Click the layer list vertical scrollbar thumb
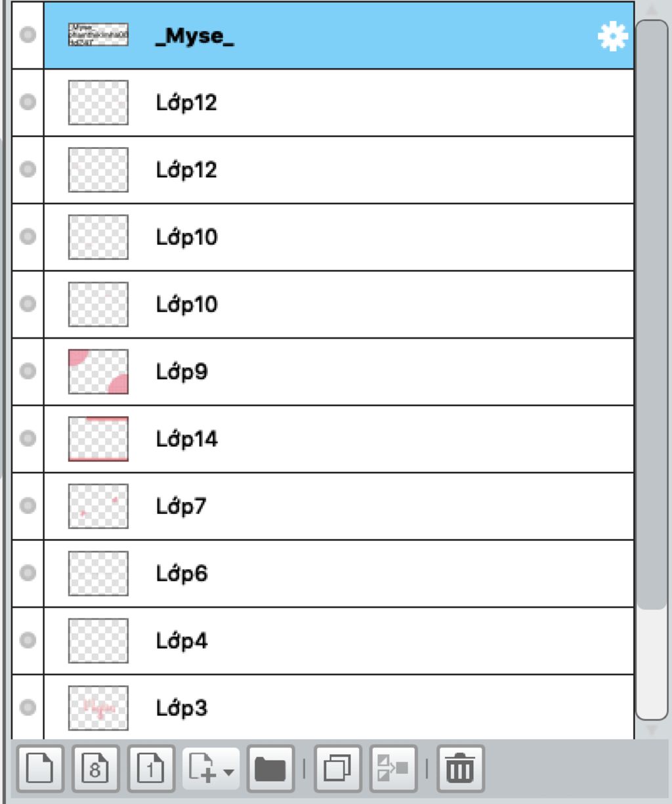 652,314
